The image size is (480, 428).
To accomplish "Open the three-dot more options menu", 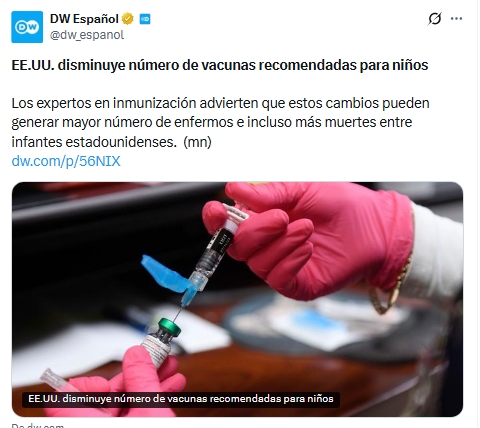I will pos(456,19).
